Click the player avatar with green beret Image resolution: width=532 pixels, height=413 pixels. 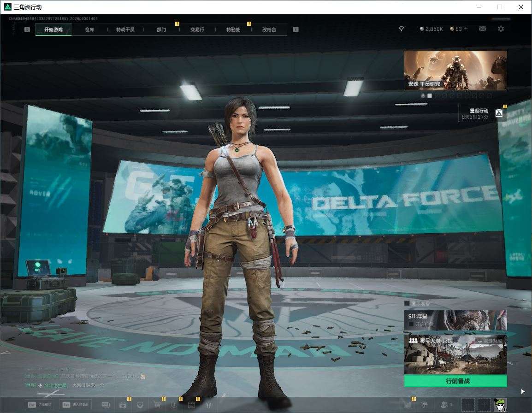pyautogui.click(x=500, y=405)
